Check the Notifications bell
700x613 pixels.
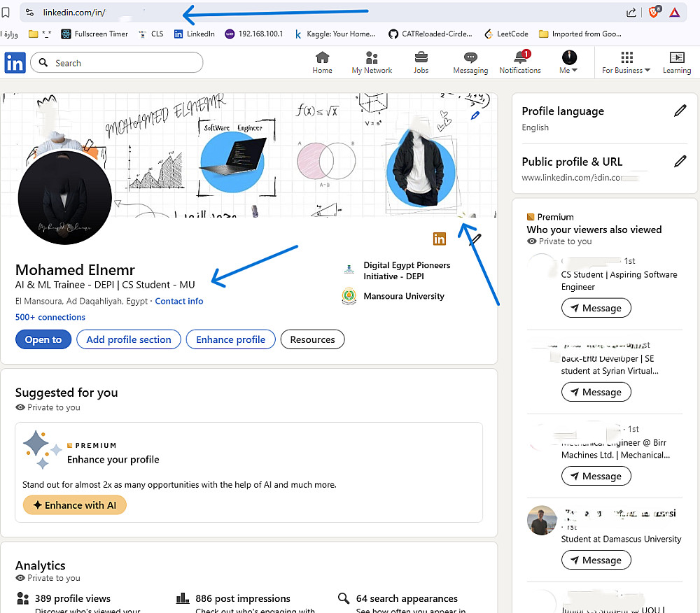pyautogui.click(x=519, y=62)
